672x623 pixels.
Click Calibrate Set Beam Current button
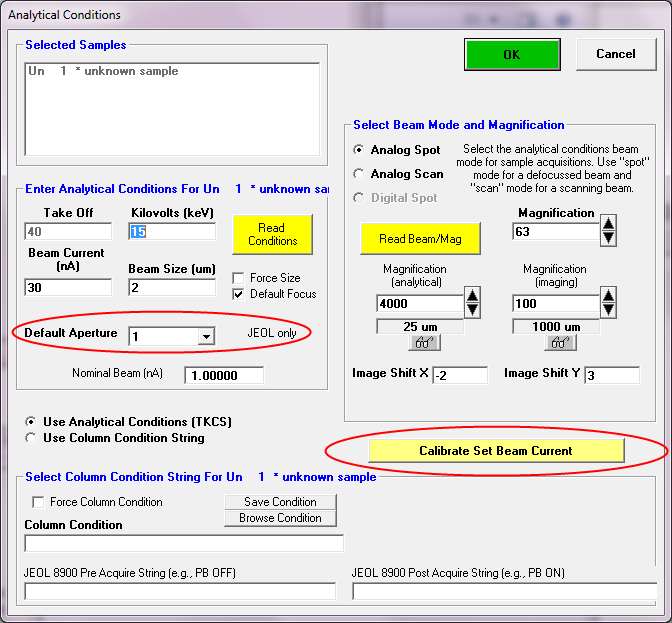(496, 451)
